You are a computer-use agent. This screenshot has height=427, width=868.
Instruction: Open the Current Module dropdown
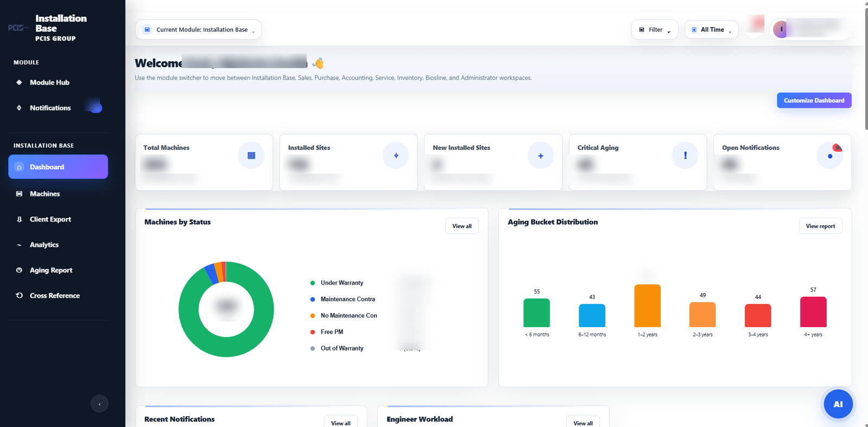point(198,30)
